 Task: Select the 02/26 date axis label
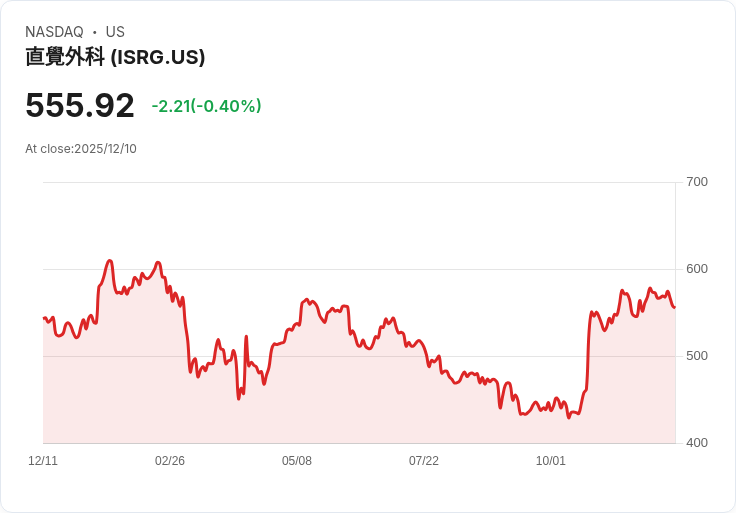(169, 461)
